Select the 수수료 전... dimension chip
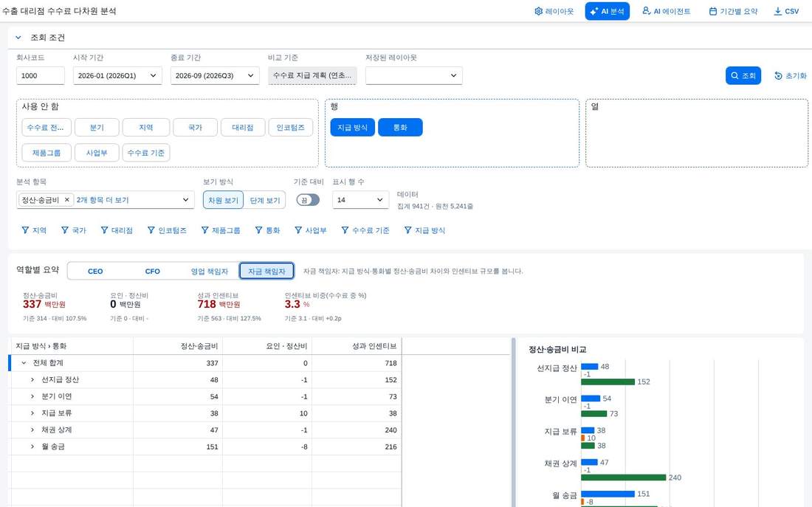This screenshot has height=507, width=812. pyautogui.click(x=46, y=128)
